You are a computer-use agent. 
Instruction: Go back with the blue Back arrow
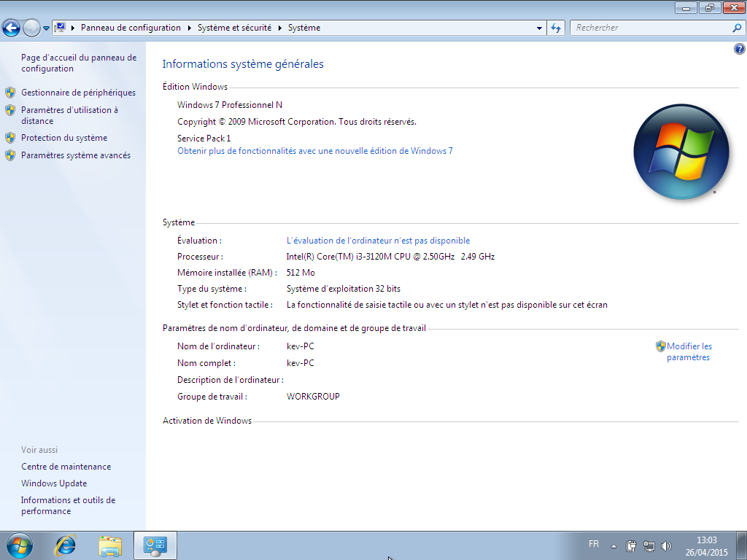point(12,28)
